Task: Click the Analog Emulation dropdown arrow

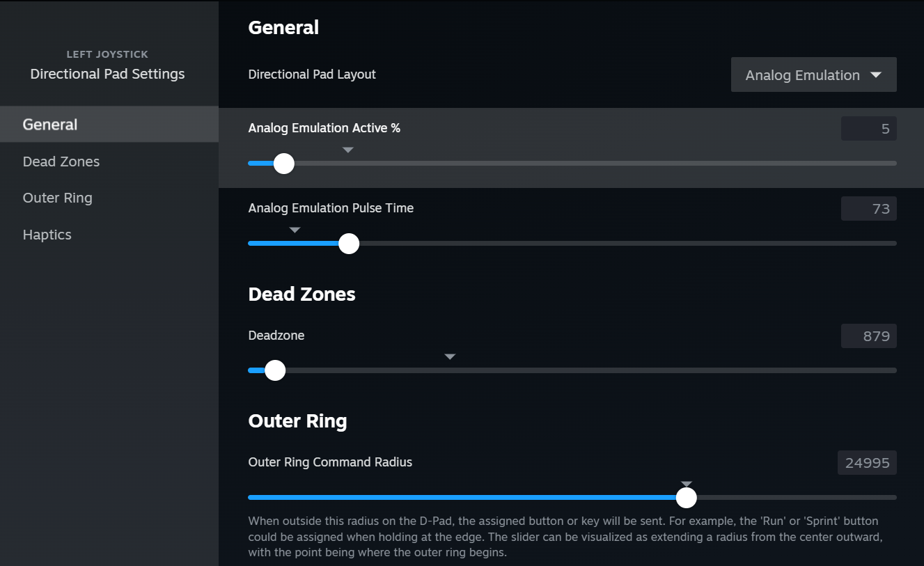Action: [x=876, y=74]
